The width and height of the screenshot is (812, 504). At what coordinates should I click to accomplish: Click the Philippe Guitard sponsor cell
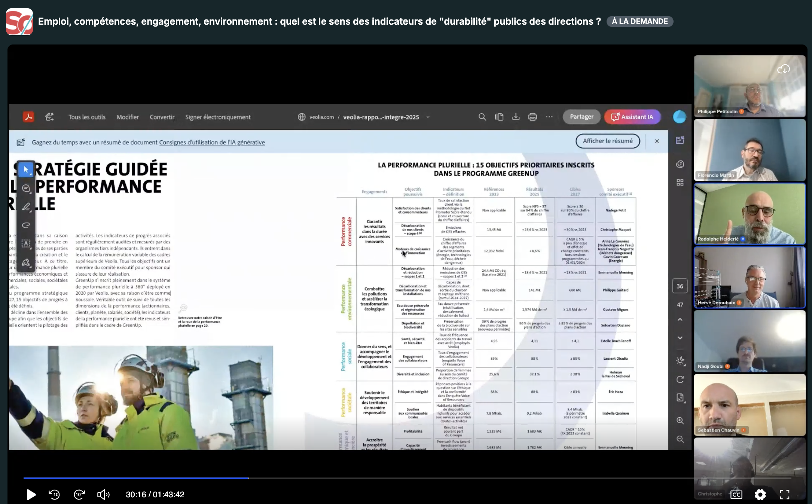click(x=616, y=290)
